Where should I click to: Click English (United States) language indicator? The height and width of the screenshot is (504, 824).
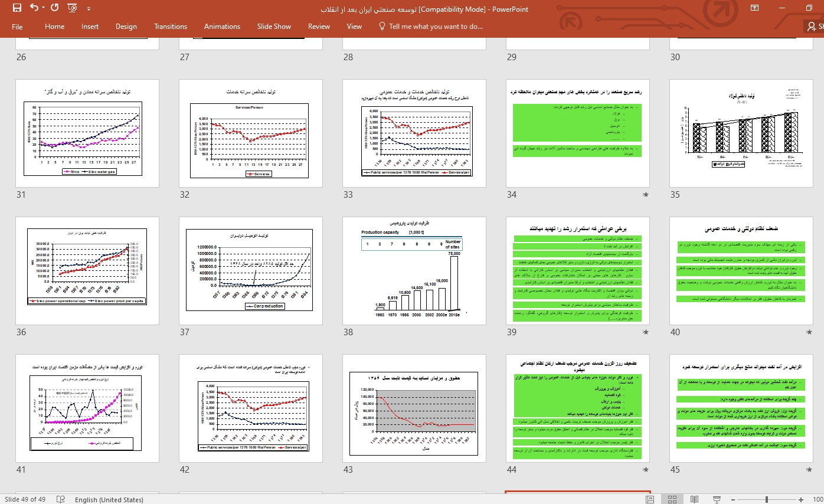pos(109,499)
